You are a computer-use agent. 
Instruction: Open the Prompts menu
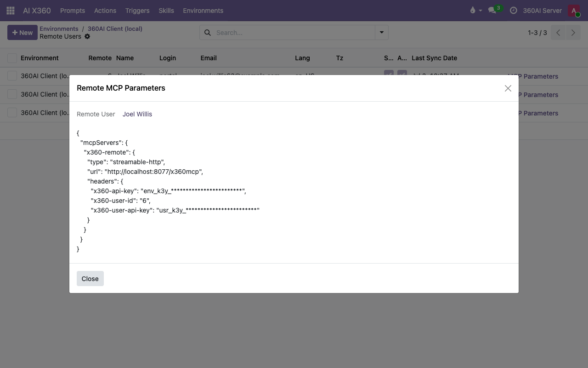click(x=73, y=10)
